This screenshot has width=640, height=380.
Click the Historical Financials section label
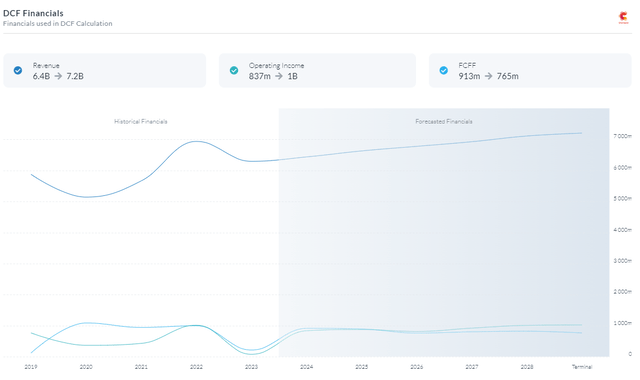click(x=141, y=121)
